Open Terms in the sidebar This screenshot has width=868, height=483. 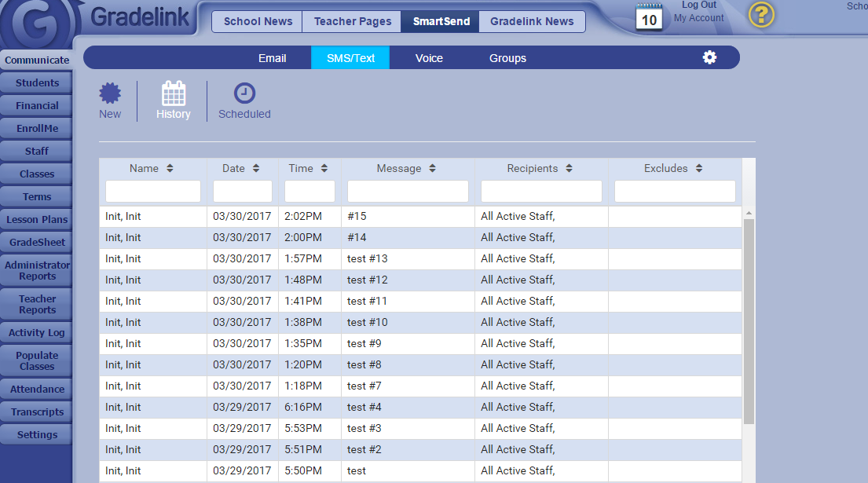37,196
